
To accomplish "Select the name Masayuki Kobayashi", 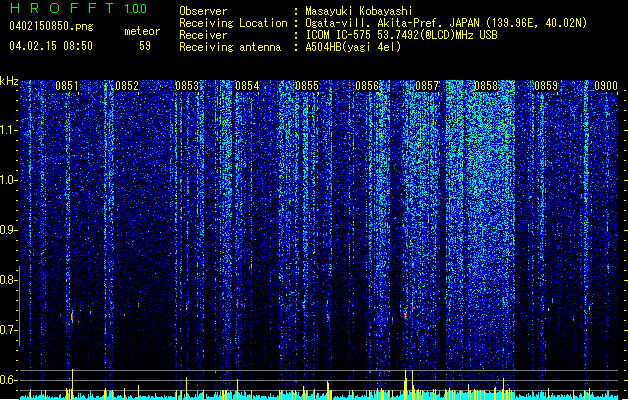I will pos(359,11).
